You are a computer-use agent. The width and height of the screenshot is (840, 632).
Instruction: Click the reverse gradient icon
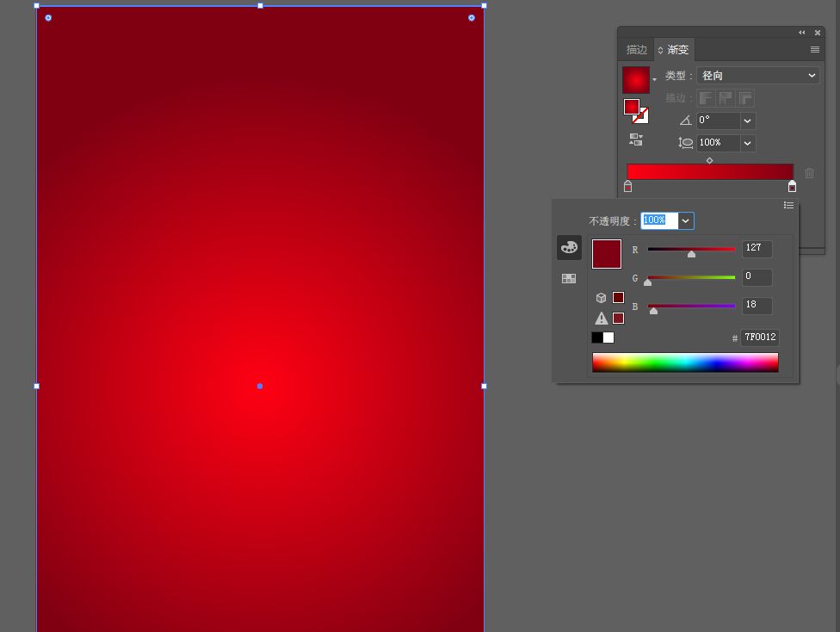pos(636,139)
